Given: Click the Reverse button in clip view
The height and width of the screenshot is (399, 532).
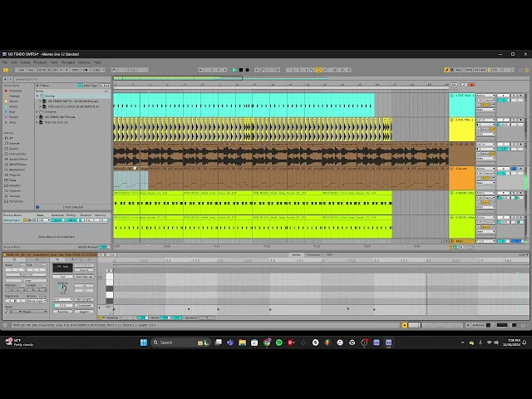Looking at the screenshot, I should 62,312.
